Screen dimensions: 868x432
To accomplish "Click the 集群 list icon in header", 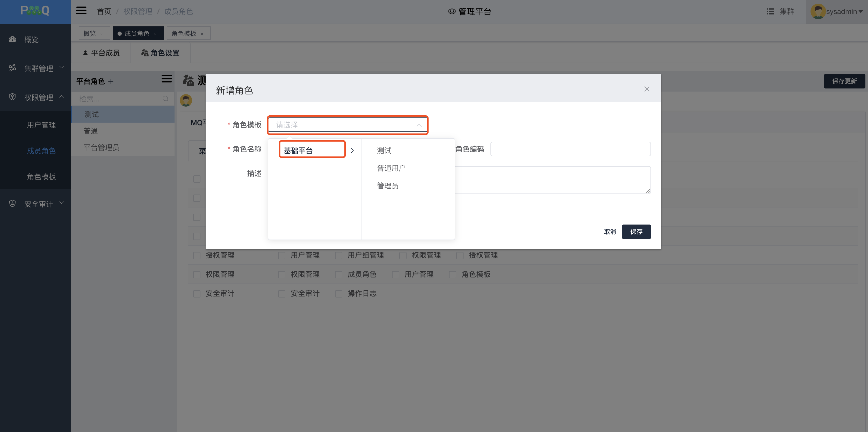I will (x=770, y=11).
